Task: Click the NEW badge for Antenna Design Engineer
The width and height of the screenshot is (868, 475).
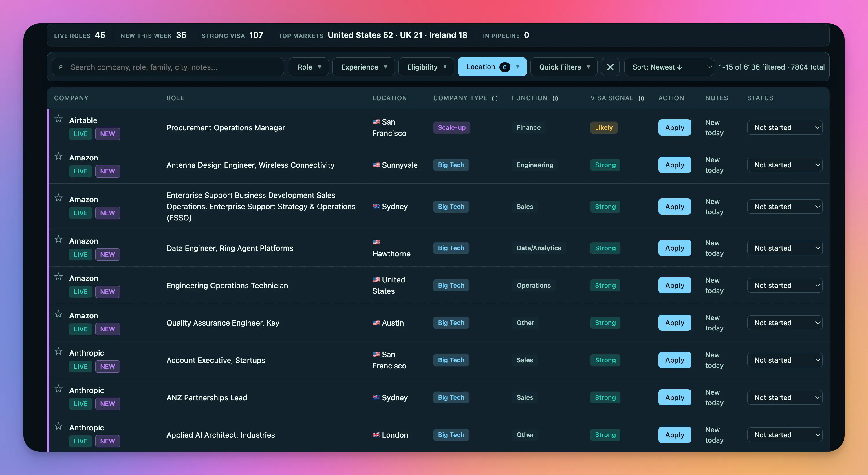Action: coord(107,171)
